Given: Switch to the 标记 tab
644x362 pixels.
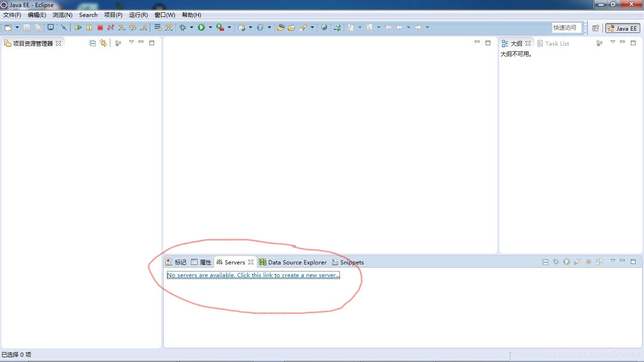Looking at the screenshot, I should (176, 262).
